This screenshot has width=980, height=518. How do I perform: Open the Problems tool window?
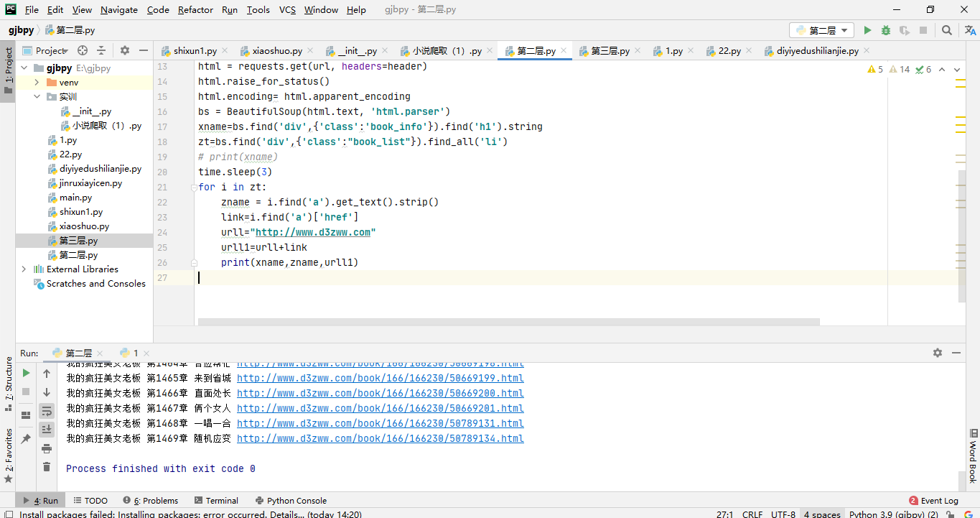[x=151, y=501]
